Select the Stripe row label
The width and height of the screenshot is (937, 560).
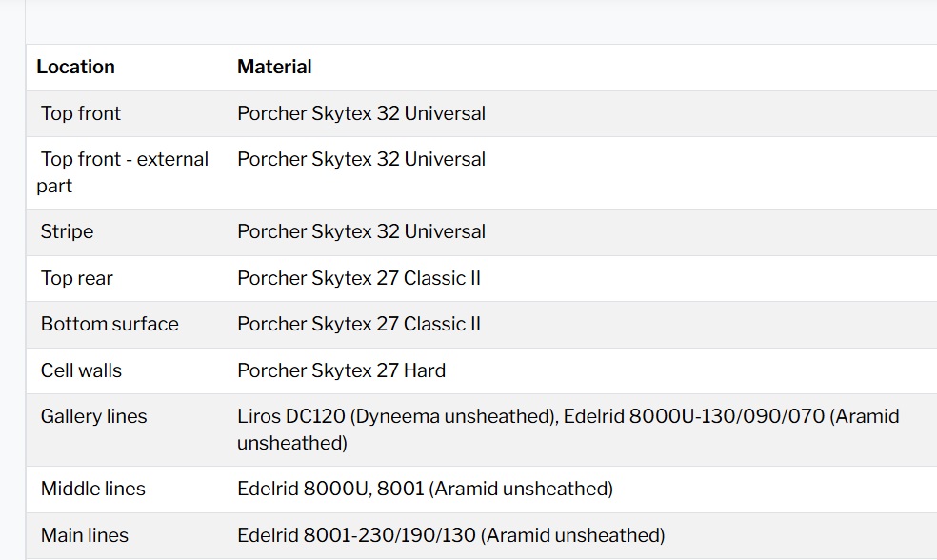(67, 231)
